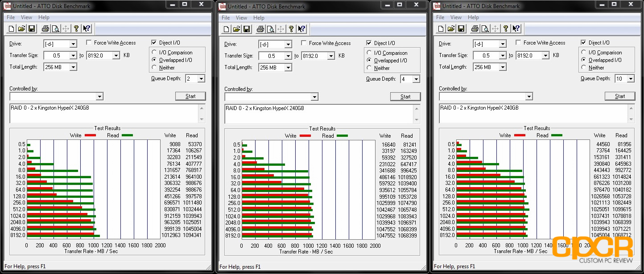This screenshot has width=644, height=274.
Task: Click context help pointer icon, Queue Depth 2 window
Action: [x=87, y=29]
